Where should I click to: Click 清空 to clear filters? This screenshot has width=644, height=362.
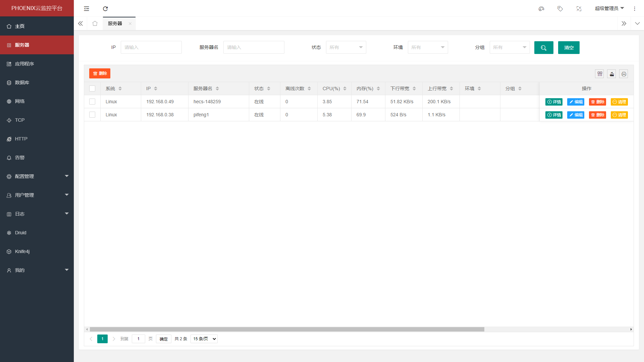[569, 48]
